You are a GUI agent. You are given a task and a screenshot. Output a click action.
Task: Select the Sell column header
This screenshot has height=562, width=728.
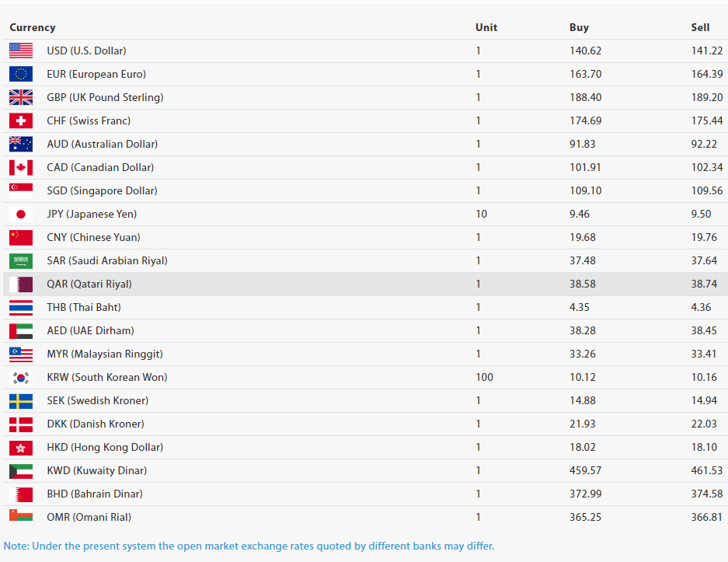point(700,27)
